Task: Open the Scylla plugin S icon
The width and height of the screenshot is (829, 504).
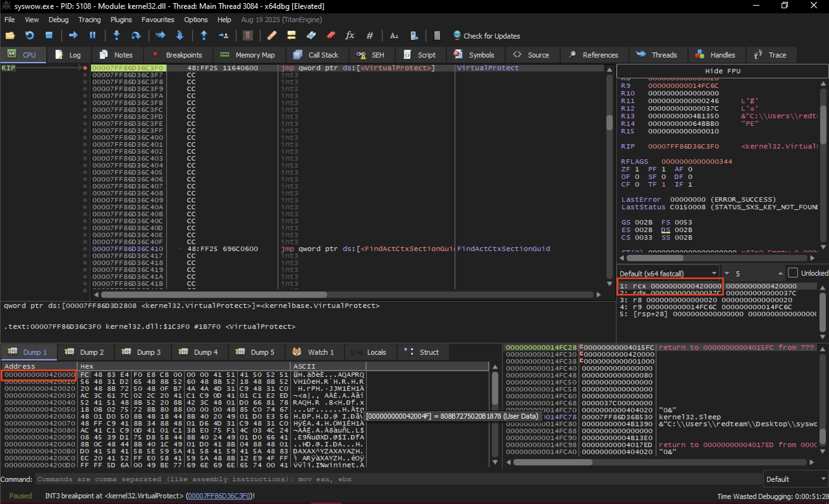Action: tap(248, 36)
